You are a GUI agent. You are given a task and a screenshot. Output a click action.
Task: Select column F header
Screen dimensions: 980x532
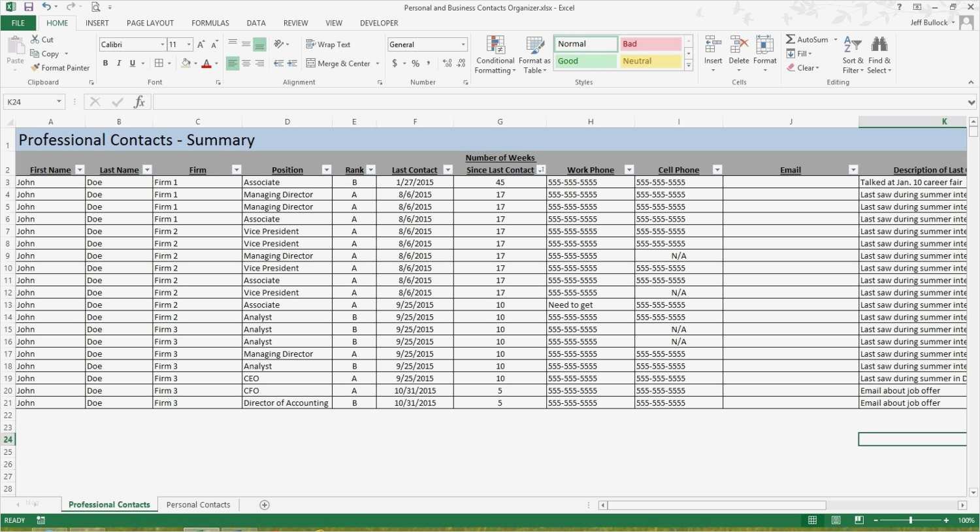point(415,122)
